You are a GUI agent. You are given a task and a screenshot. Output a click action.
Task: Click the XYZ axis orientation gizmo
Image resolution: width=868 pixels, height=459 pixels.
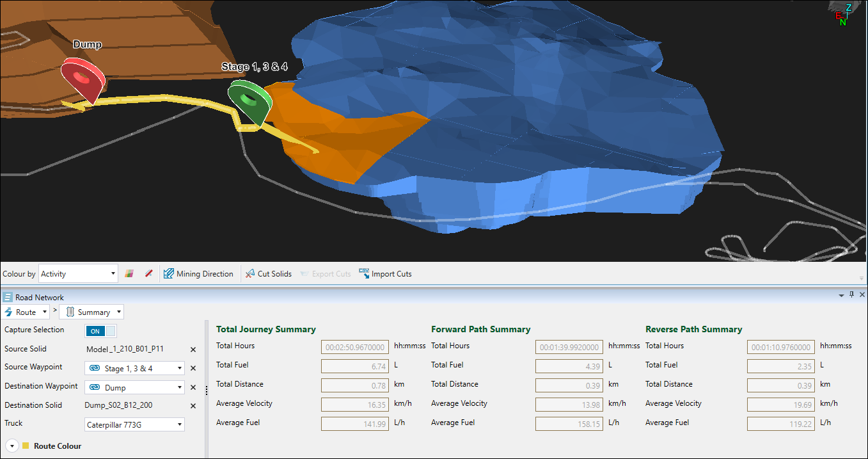coord(844,14)
